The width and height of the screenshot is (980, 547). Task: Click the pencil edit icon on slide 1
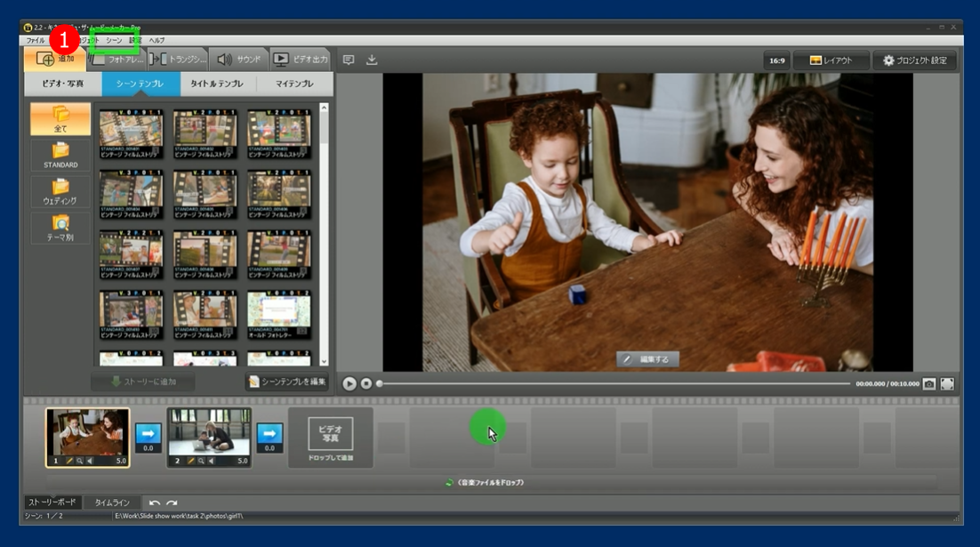(69, 461)
